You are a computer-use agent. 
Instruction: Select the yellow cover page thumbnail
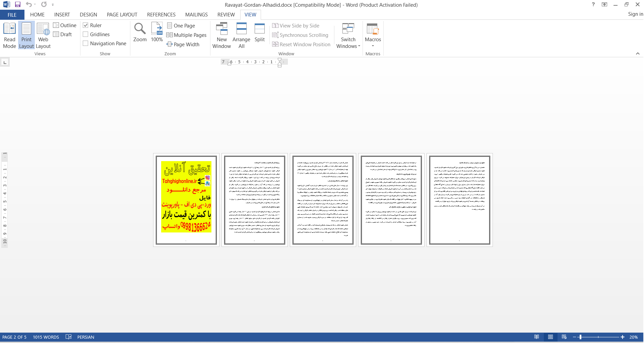(186, 200)
